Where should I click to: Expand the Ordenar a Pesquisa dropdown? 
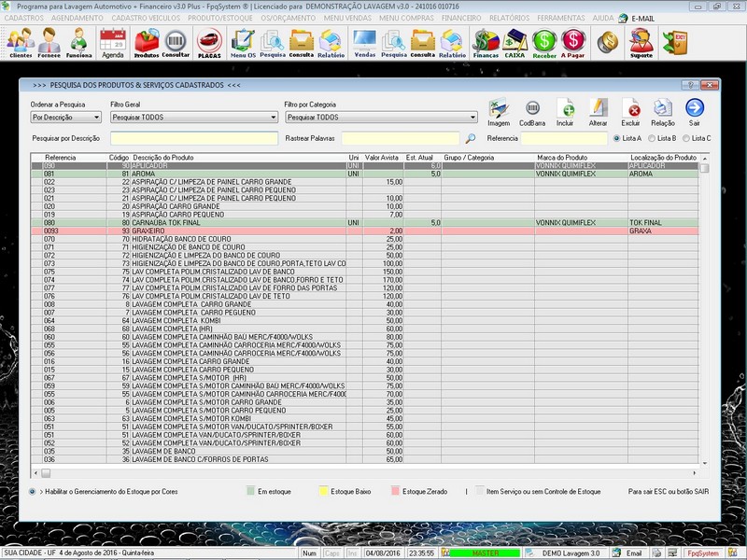pyautogui.click(x=97, y=118)
